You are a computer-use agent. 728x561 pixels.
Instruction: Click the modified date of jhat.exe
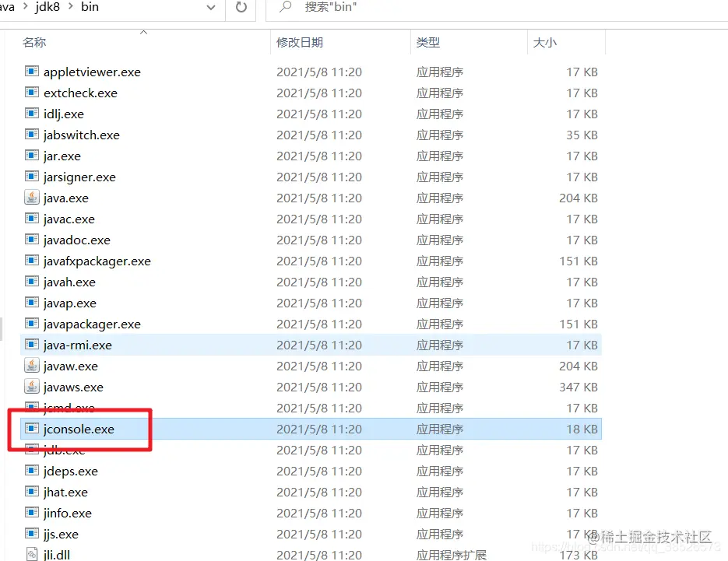point(319,492)
